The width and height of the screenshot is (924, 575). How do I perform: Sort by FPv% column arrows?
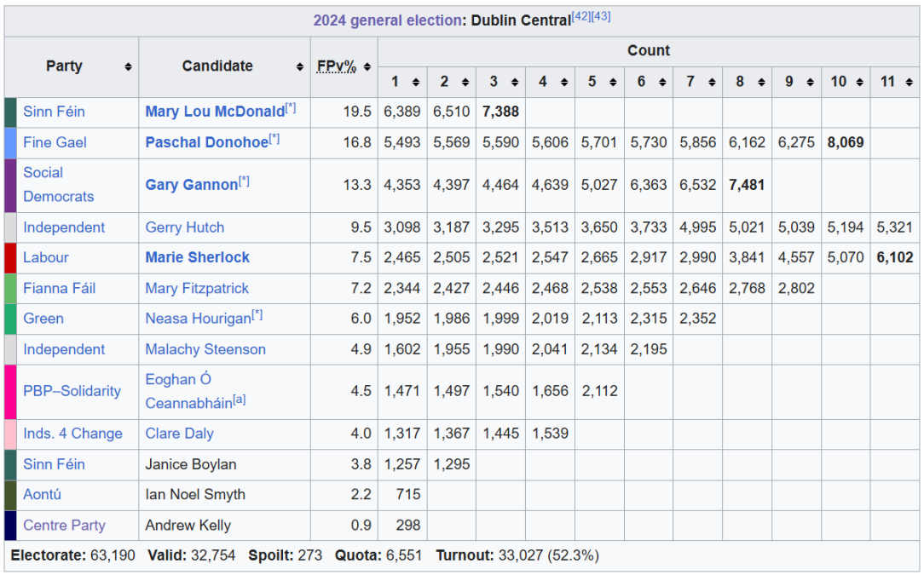[367, 66]
